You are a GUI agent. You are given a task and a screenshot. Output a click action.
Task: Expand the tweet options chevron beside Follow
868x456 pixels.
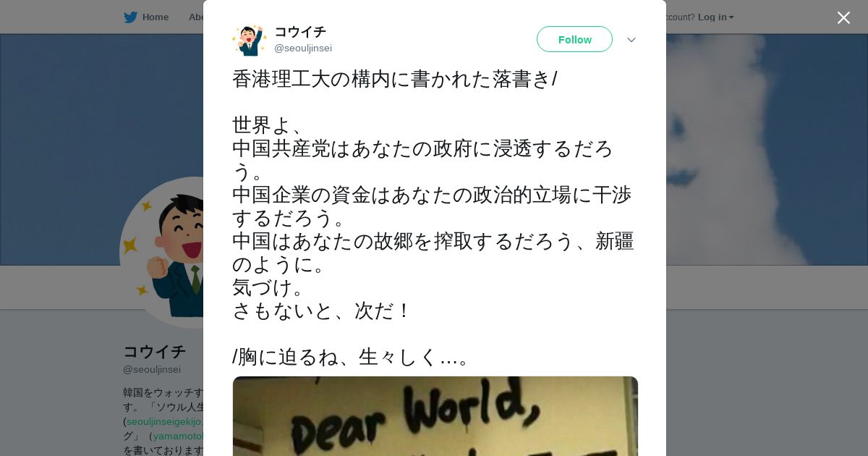tap(631, 40)
